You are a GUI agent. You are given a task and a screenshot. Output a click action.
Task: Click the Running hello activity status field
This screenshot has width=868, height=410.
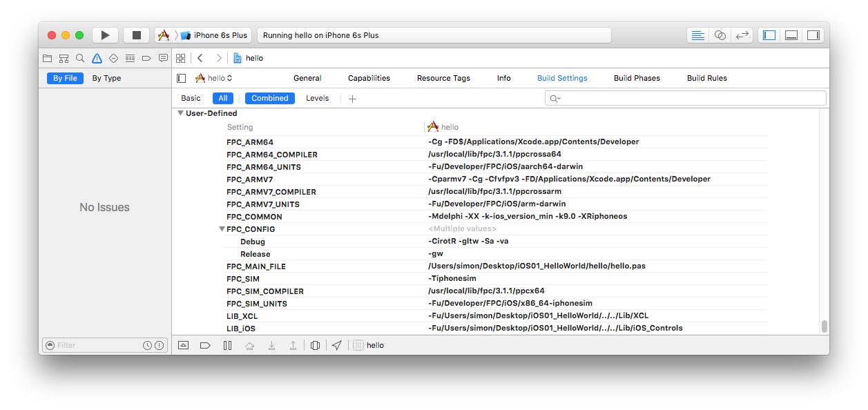coord(434,35)
